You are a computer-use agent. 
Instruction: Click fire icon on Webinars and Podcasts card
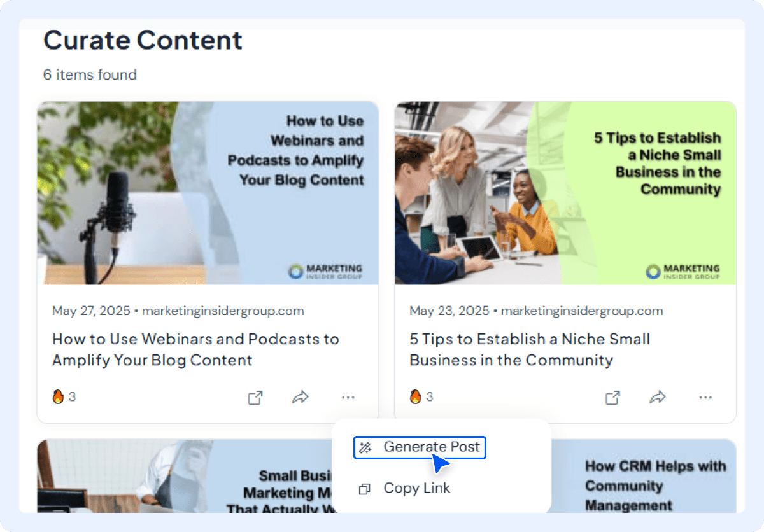(x=59, y=397)
